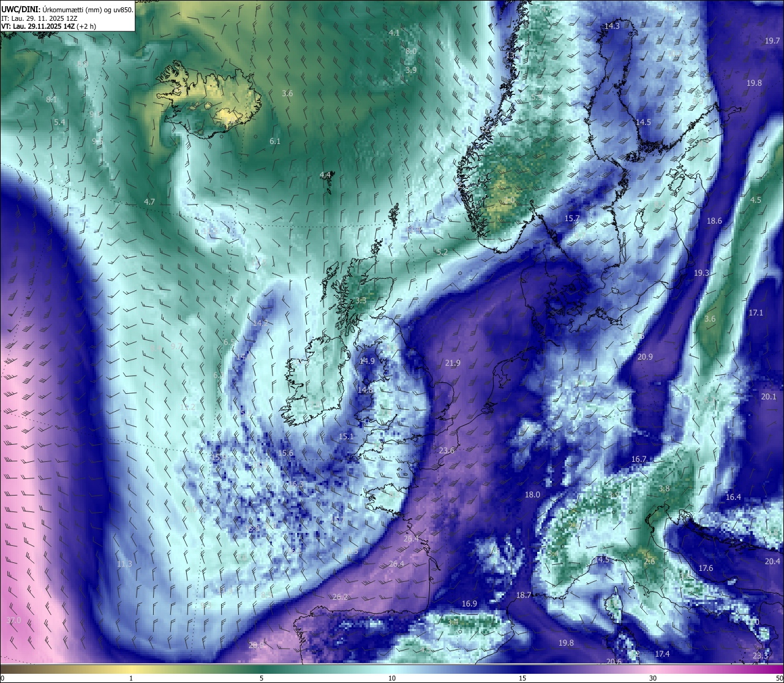Click the 2.6 value on the map

(x=649, y=561)
